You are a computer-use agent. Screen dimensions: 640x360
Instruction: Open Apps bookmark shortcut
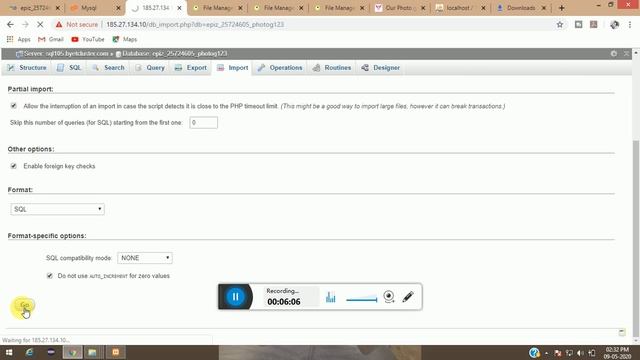(x=19, y=39)
